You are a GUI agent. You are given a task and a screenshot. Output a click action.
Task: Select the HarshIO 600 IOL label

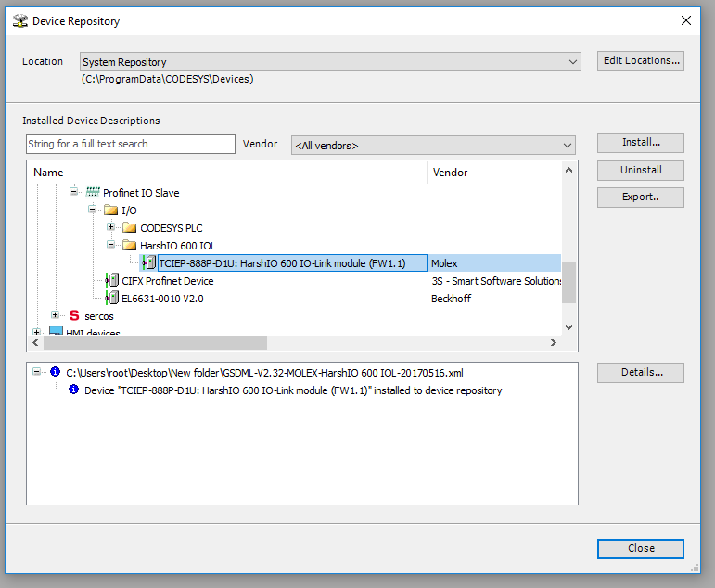tap(177, 246)
